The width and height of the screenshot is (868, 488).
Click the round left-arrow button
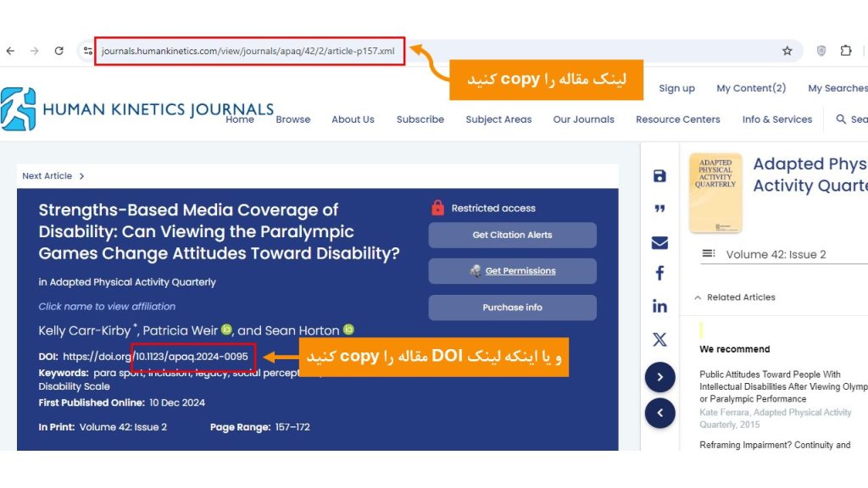pos(659,413)
